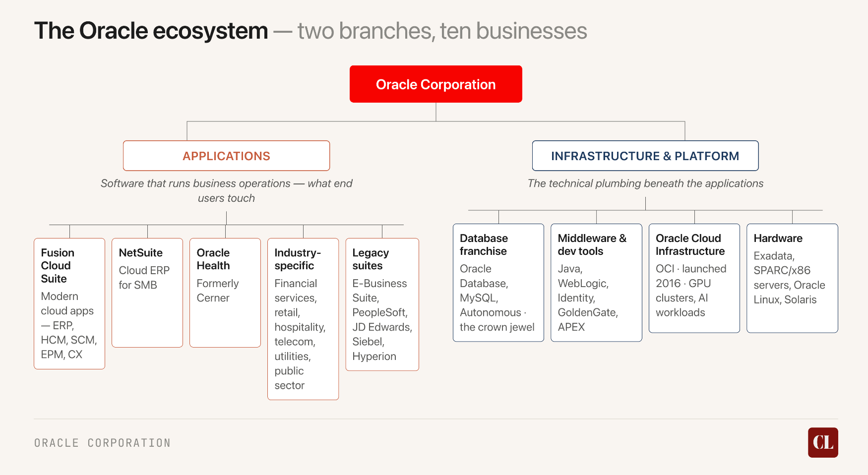
Task: Click the Legacy suites card heading
Action: [371, 259]
